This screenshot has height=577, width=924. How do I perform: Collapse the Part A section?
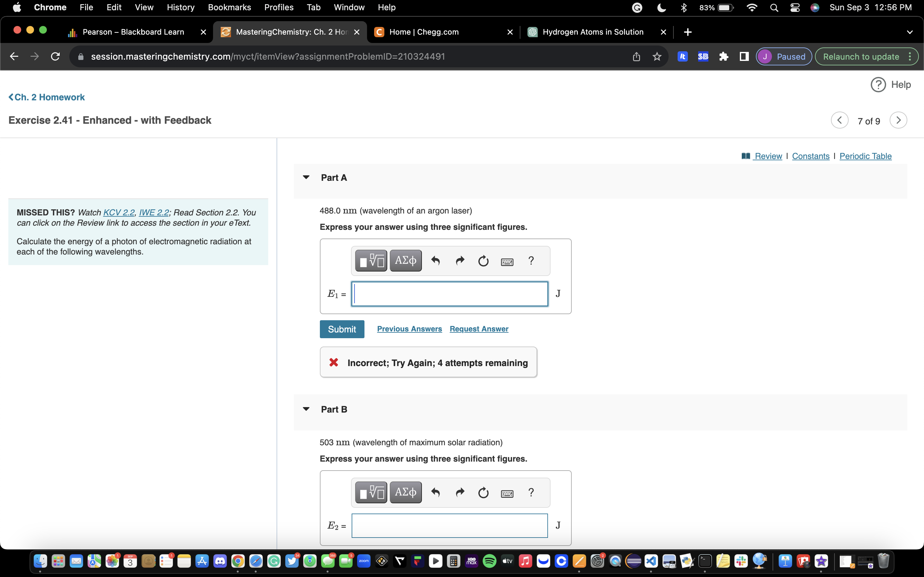[x=306, y=178]
